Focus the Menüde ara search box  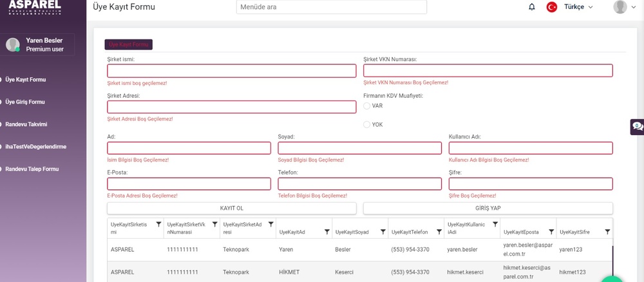click(332, 7)
